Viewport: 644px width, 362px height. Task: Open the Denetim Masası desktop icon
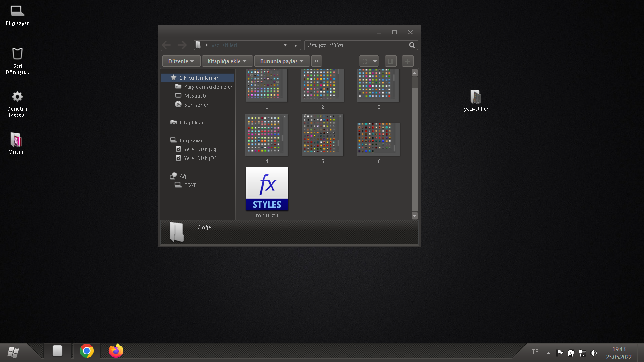[x=17, y=104]
